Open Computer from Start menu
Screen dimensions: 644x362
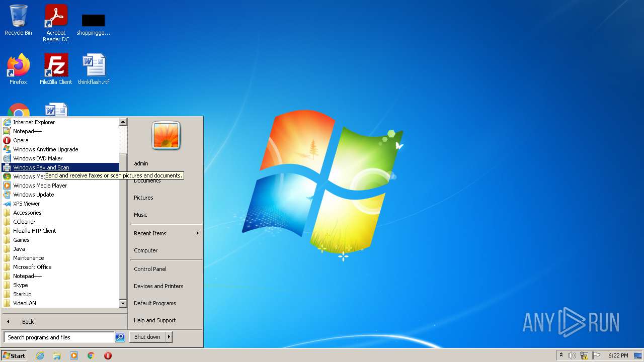coord(166,250)
